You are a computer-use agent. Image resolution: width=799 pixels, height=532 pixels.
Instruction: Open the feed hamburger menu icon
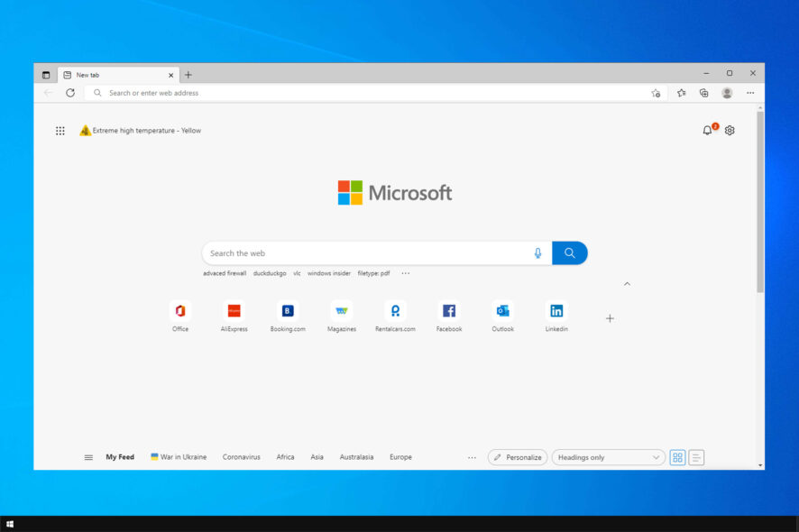88,457
